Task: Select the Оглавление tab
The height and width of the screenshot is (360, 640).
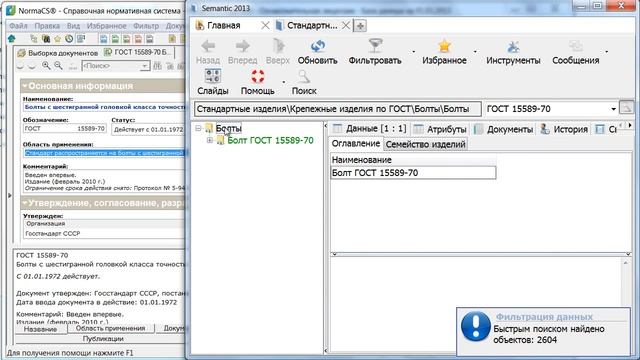Action: point(356,144)
